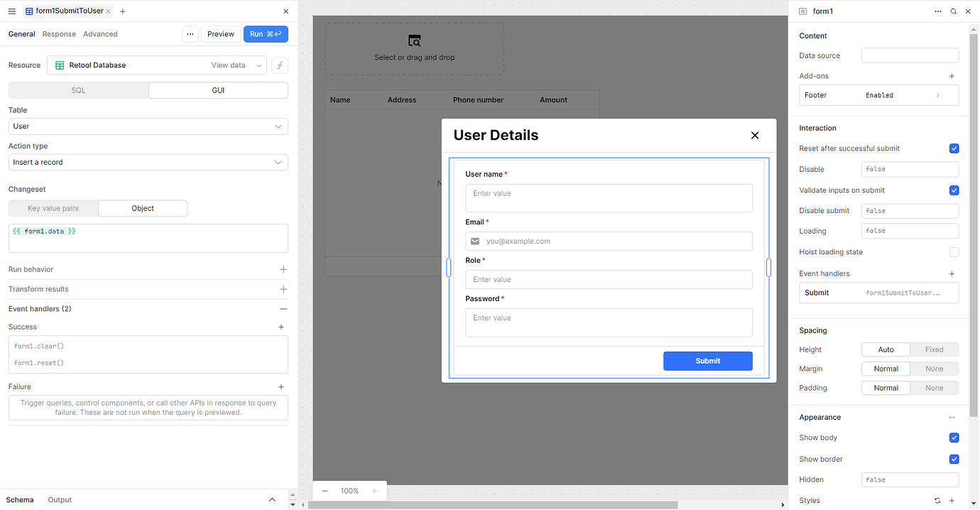
Task: Switch to the Response tab
Action: tap(59, 33)
